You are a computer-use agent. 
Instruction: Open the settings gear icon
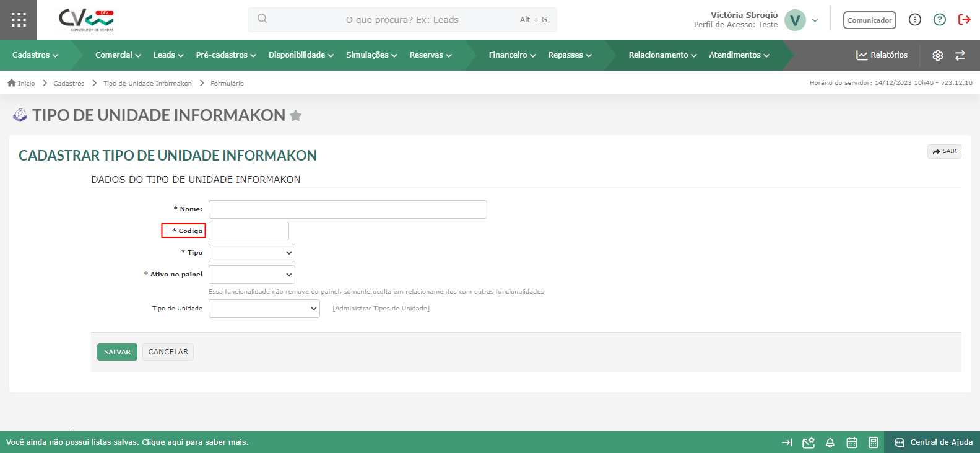pos(938,55)
